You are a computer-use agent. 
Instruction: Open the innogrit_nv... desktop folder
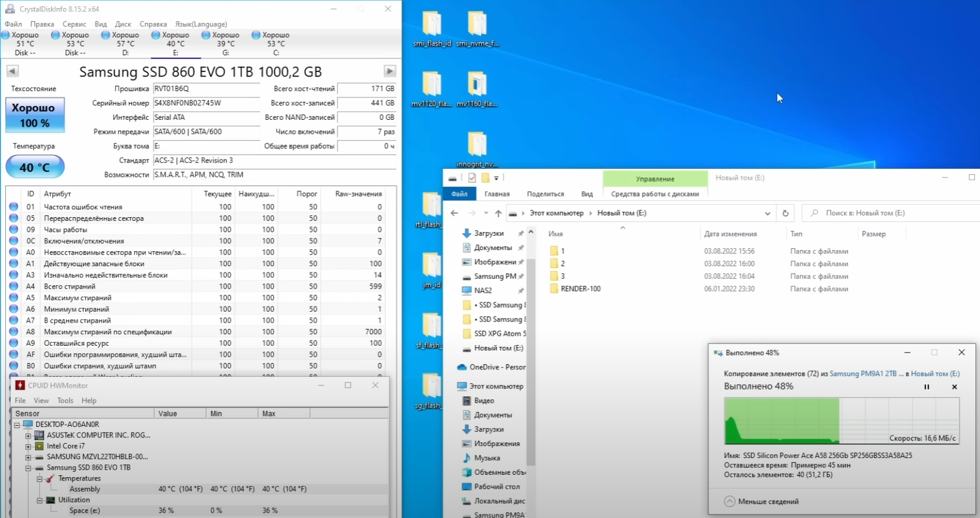pyautogui.click(x=477, y=150)
